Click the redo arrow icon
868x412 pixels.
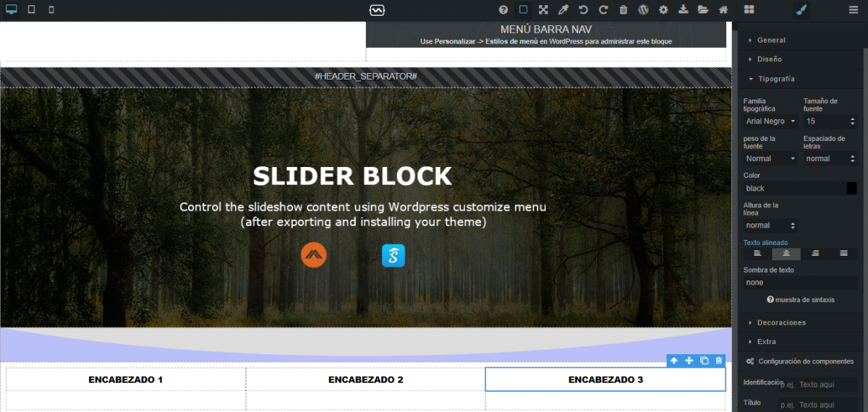point(603,10)
